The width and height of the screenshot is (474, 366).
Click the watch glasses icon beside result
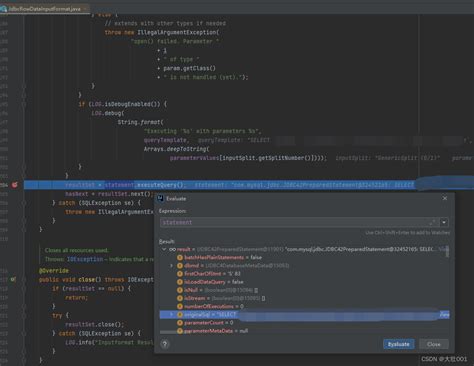172,249
